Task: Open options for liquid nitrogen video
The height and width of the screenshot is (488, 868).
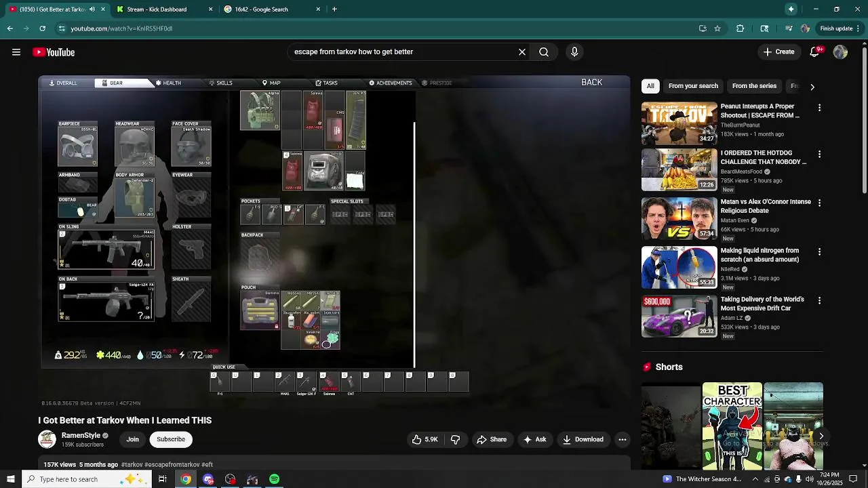Action: pos(819,251)
